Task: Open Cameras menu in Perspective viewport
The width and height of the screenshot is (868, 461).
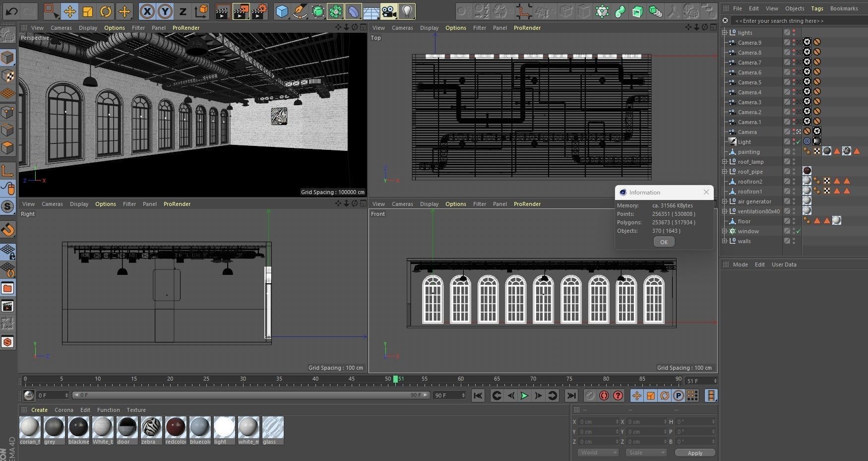Action: coord(61,28)
